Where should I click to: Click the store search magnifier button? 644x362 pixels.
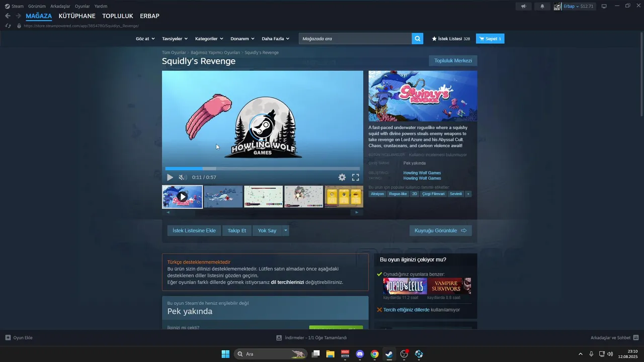418,39
